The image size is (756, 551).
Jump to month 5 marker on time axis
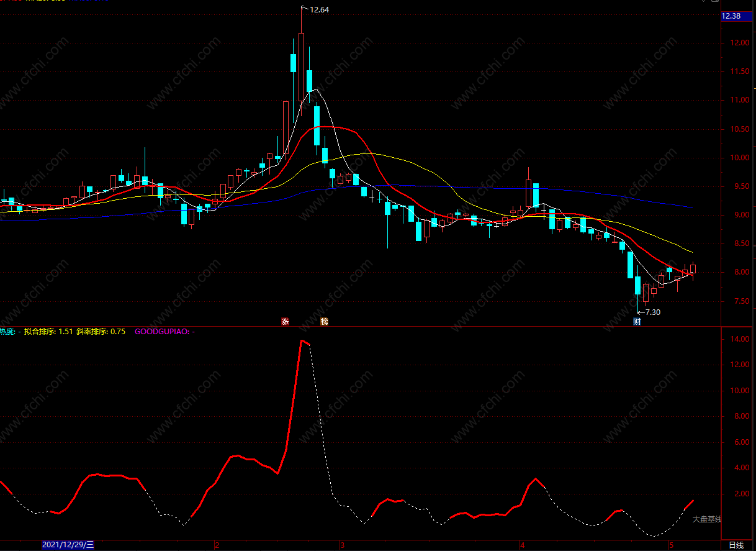671,545
